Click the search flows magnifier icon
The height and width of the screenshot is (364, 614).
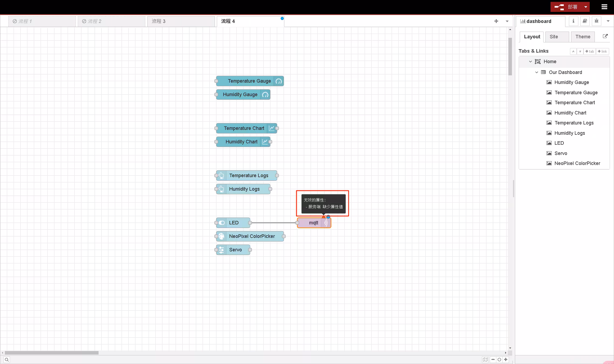pos(7,359)
